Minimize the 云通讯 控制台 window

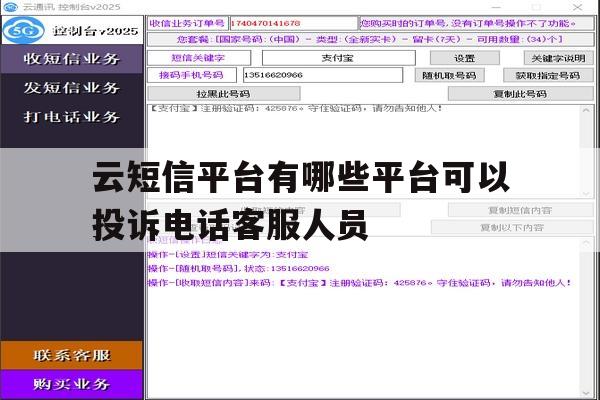pos(496,7)
